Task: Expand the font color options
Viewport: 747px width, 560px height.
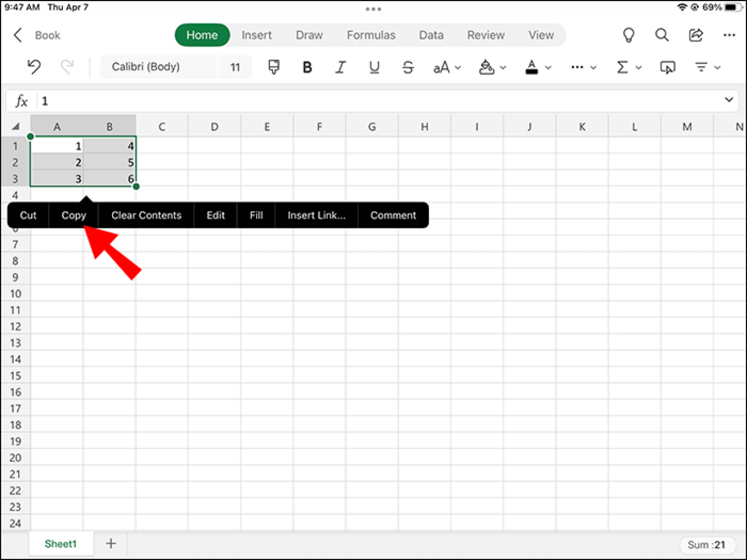Action: pos(547,67)
